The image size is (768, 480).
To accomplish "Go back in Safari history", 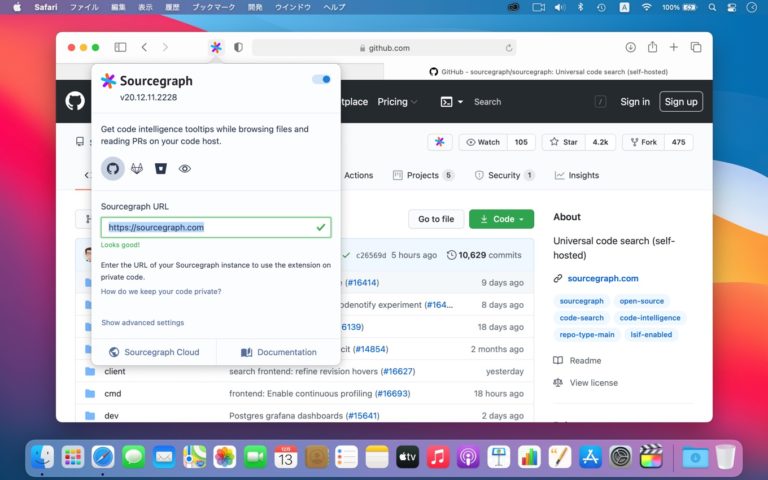I will click(144, 48).
